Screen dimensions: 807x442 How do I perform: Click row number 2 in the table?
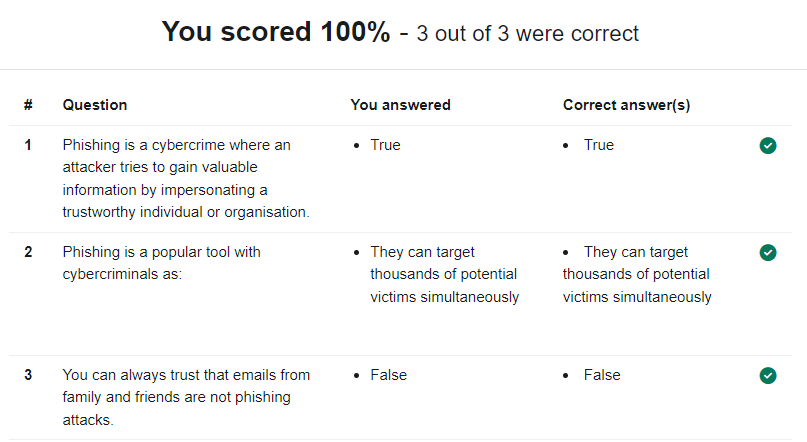(28, 252)
